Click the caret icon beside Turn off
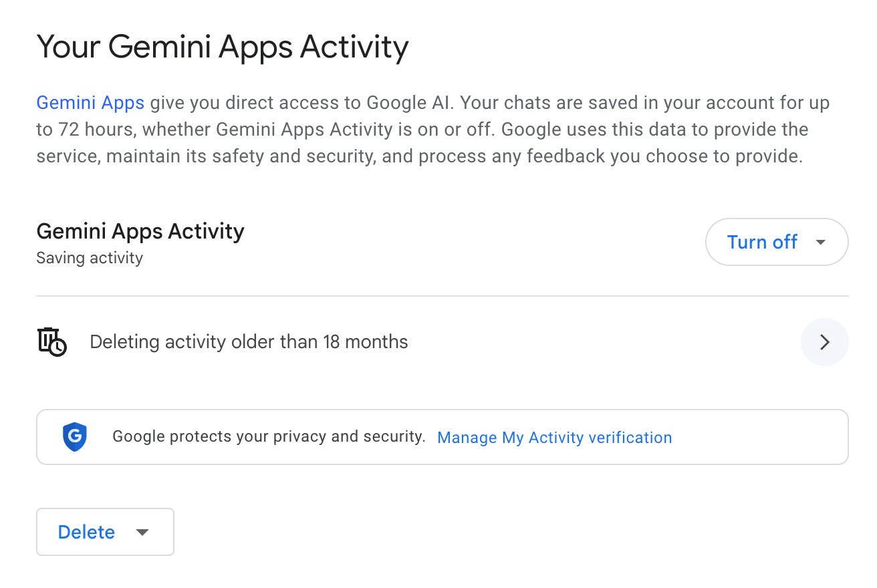877x588 pixels. click(x=821, y=242)
